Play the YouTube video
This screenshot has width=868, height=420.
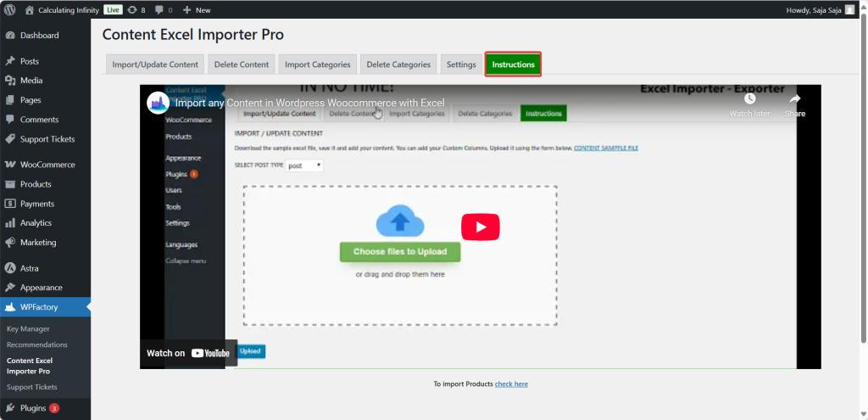[x=481, y=227]
